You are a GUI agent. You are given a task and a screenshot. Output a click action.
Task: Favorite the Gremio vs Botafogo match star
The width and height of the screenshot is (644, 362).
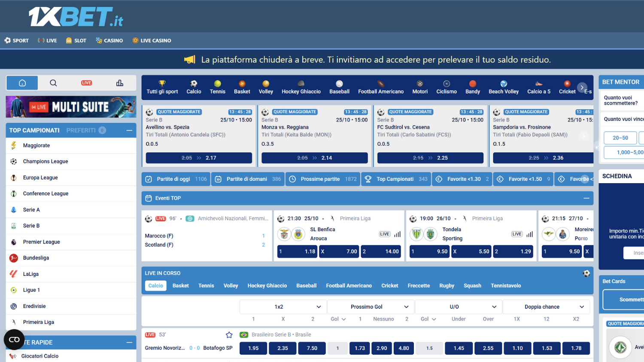pyautogui.click(x=229, y=335)
